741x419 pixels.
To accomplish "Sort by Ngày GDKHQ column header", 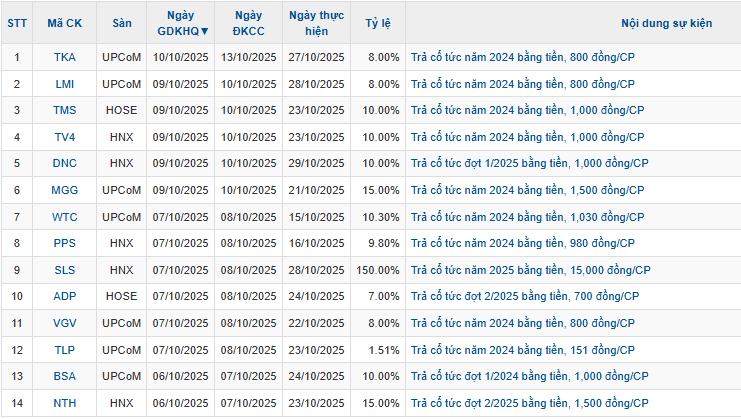I will point(183,23).
